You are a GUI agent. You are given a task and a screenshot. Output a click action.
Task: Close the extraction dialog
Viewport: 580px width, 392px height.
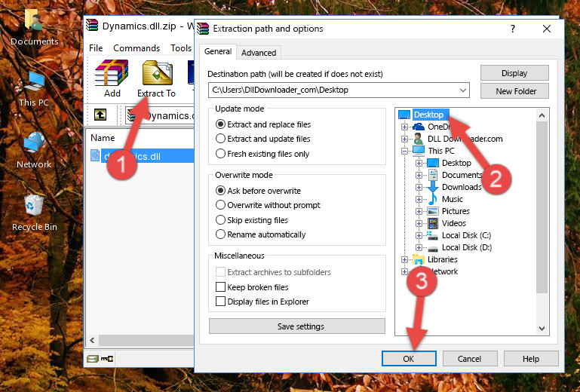[547, 29]
